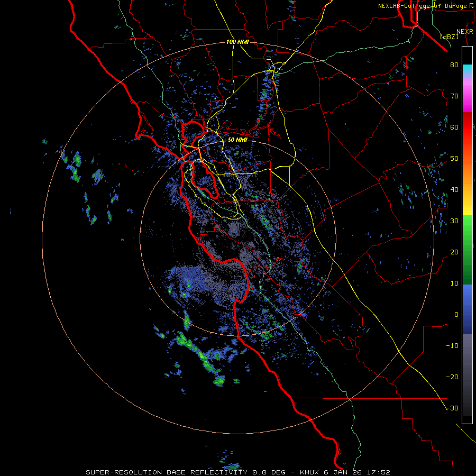Click the KMUX station identifier in caption
Viewport: 476px width, 476px height.
click(309, 472)
